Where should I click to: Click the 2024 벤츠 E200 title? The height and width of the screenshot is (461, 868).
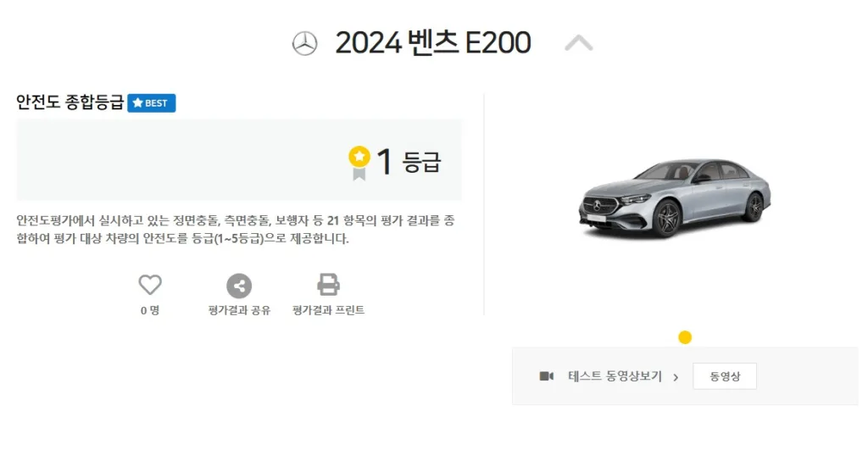click(433, 42)
